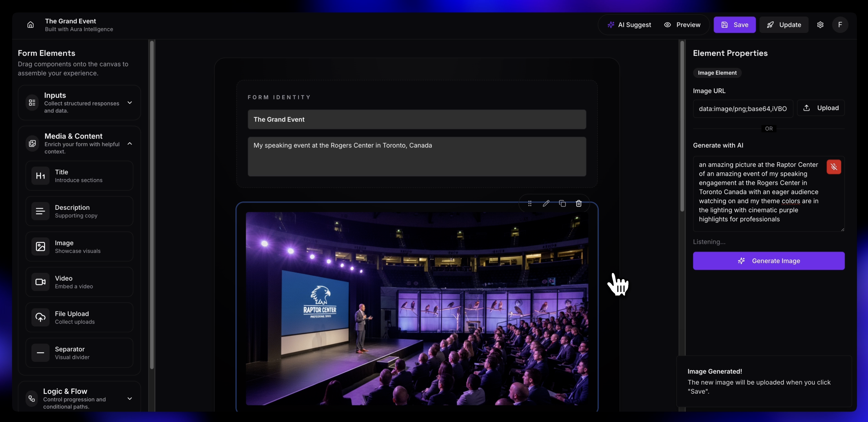Image resolution: width=868 pixels, height=422 pixels.
Task: Delete the image block with trash icon
Action: click(579, 203)
